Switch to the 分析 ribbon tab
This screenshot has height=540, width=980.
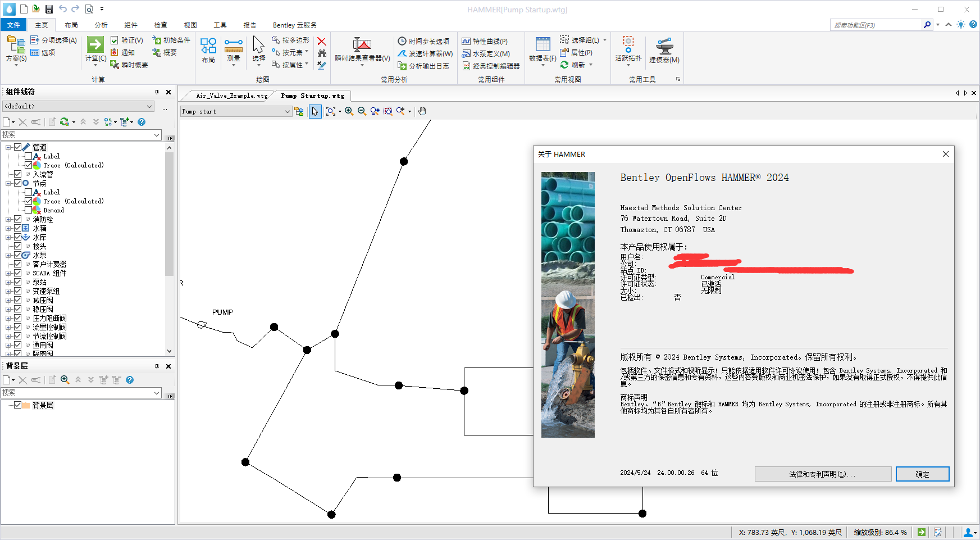(101, 25)
